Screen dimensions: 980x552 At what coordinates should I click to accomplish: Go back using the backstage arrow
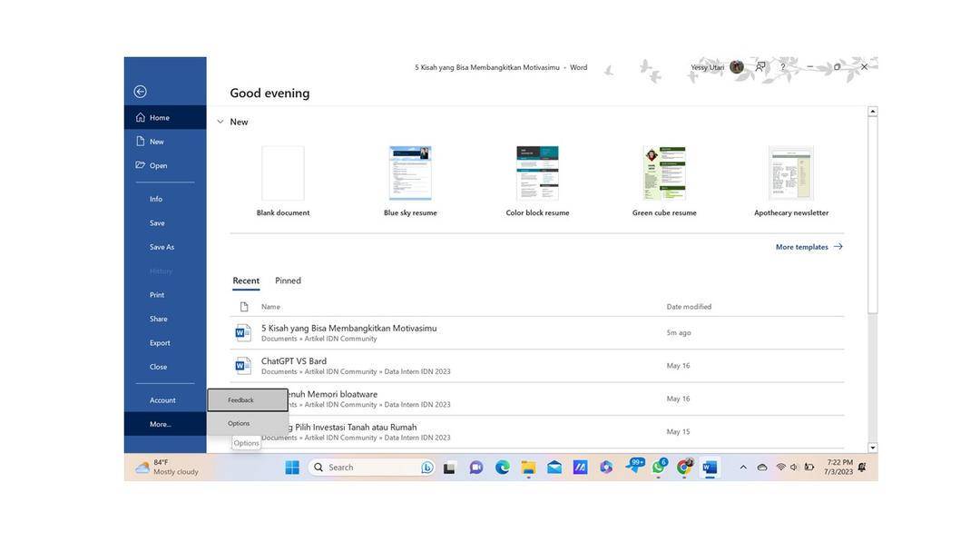point(140,92)
